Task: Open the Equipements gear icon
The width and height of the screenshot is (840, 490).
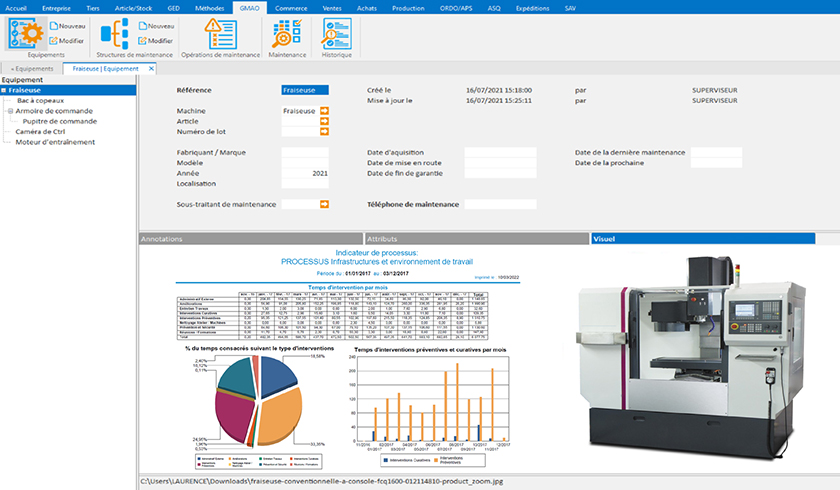Action: 24,33
